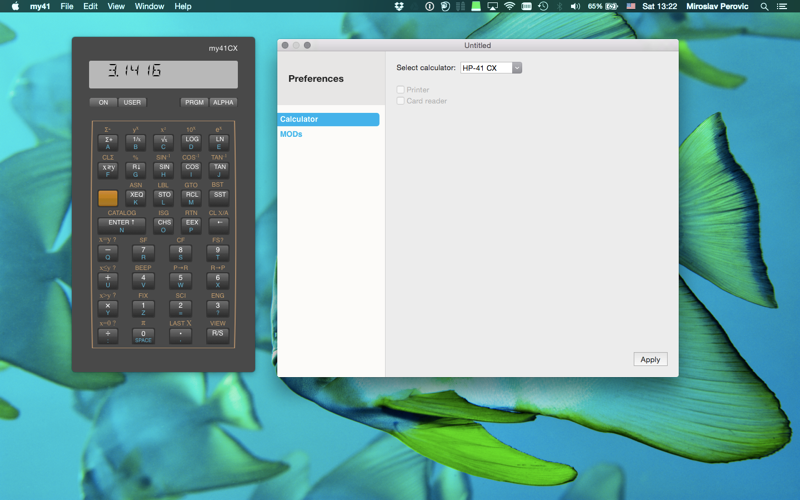Tap the multiply key on the calculator

point(108,309)
